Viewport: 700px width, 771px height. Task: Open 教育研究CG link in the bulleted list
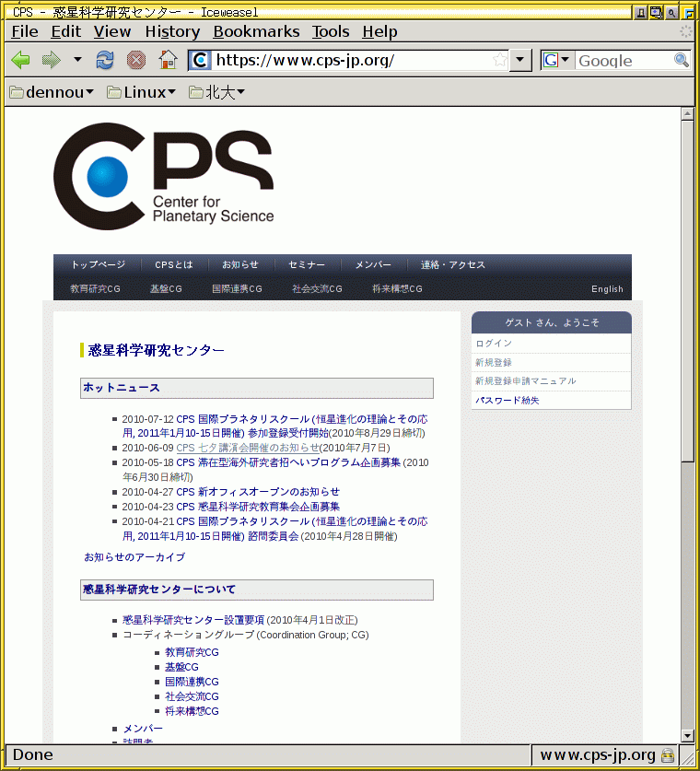[192, 652]
